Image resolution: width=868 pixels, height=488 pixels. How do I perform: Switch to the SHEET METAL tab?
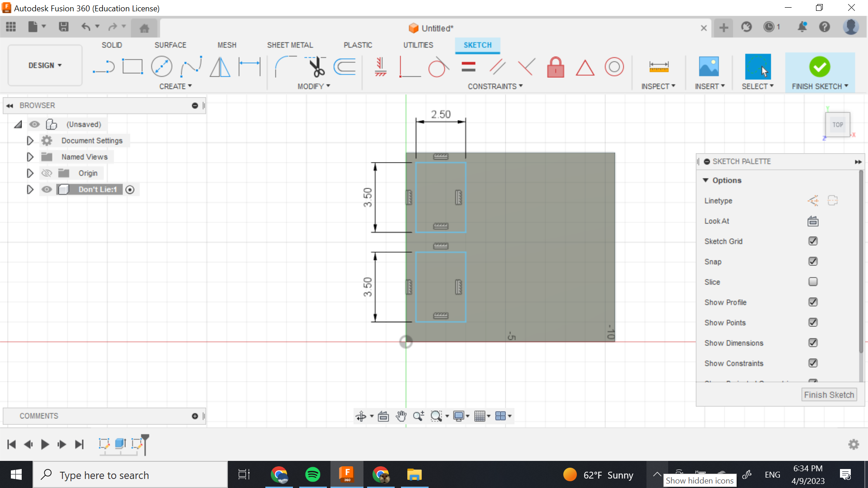pos(290,45)
